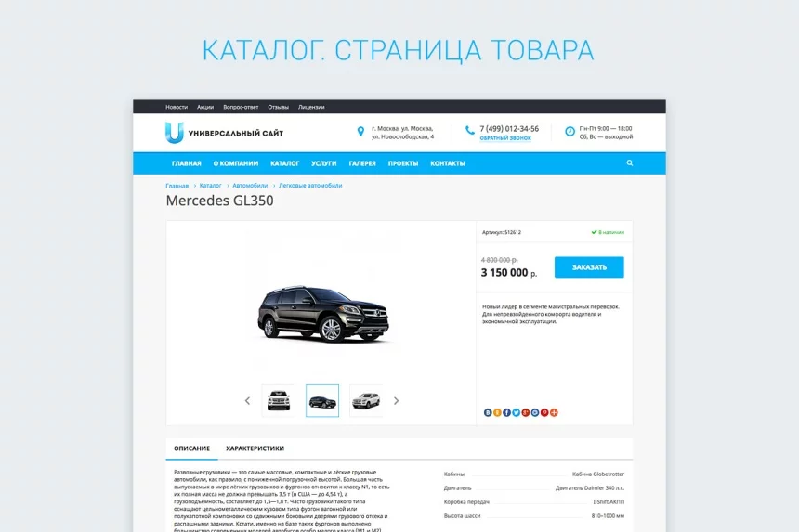Screen dimensions: 799x532
Task: Share via the Twitter bird icon
Action: click(x=517, y=412)
